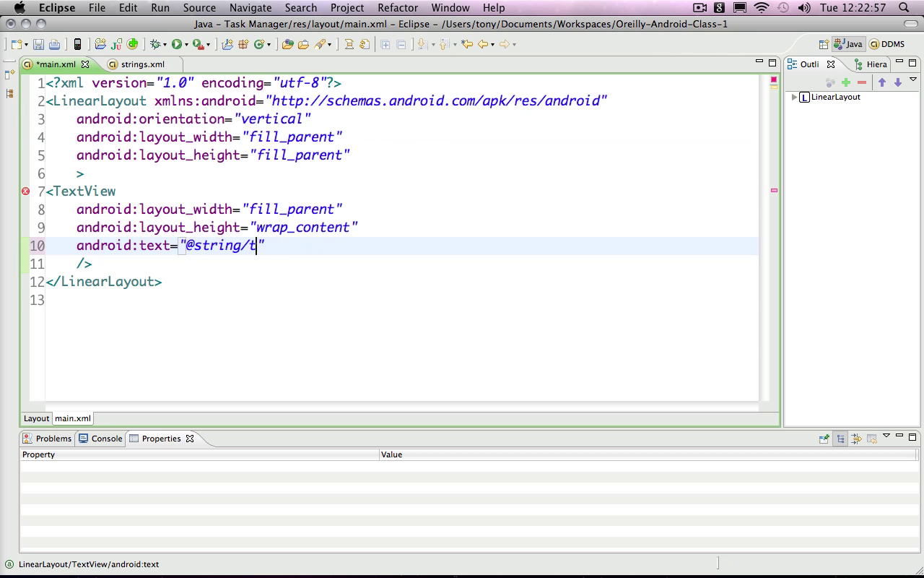Open Spotlight search in menu bar
Image resolution: width=924 pixels, height=578 pixels.
tap(905, 8)
